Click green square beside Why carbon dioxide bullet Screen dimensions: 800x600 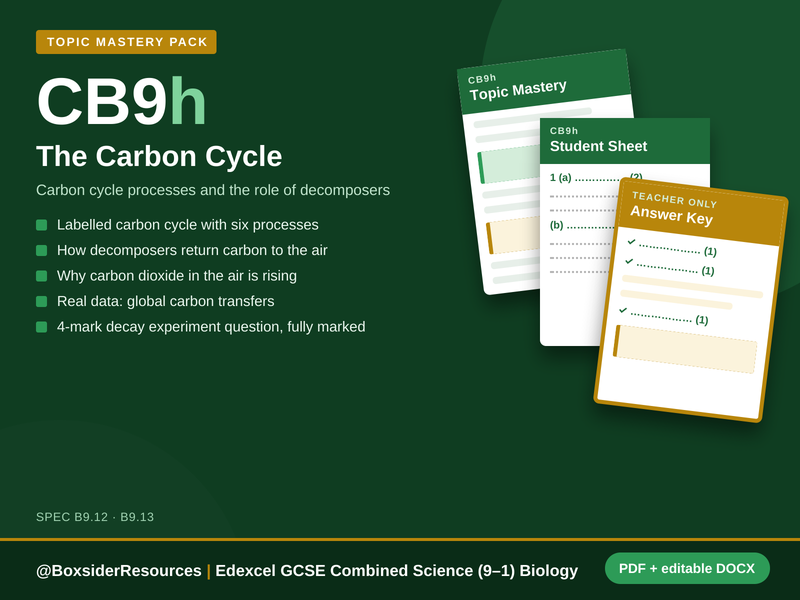pos(42,276)
